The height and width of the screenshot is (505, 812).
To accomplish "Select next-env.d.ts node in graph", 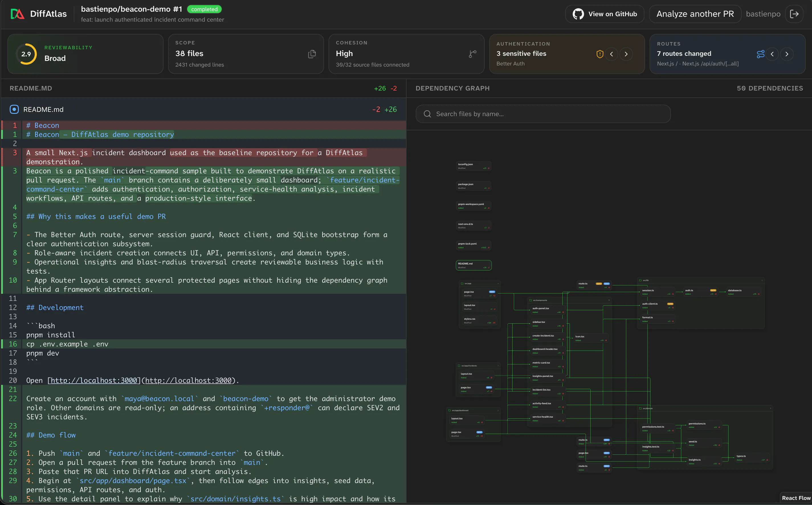I will point(473,226).
